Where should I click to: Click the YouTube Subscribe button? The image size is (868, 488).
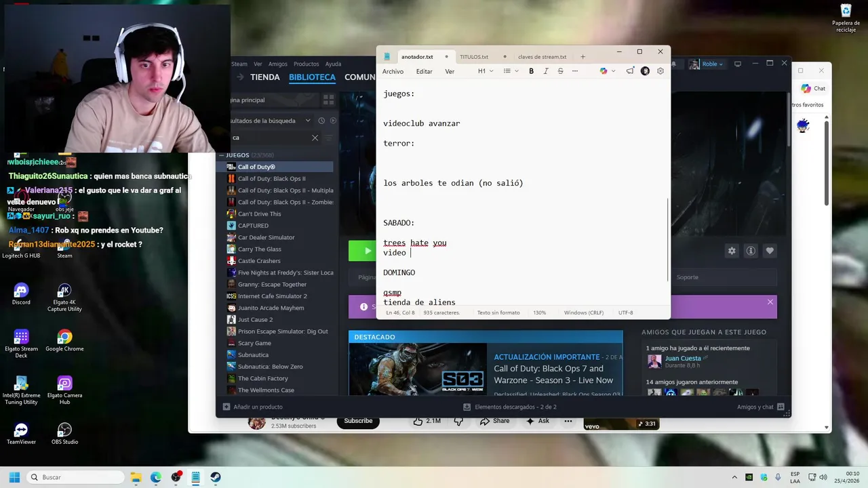(x=358, y=421)
